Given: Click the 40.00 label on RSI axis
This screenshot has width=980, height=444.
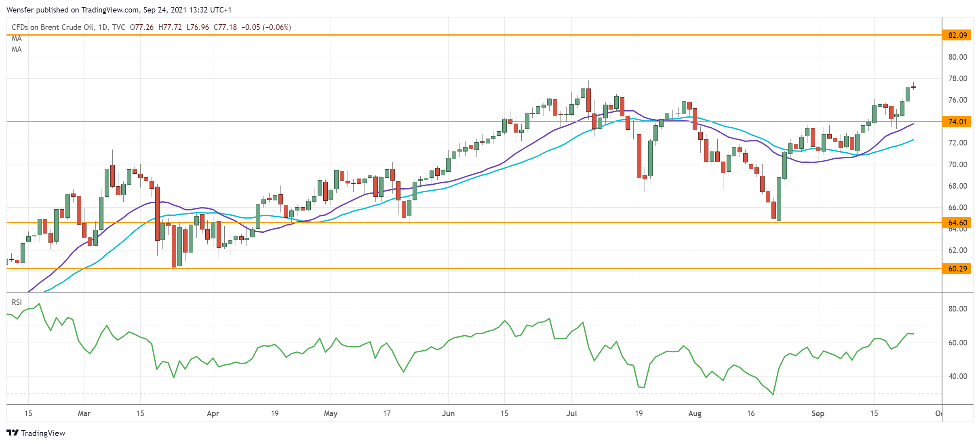Looking at the screenshot, I should (957, 376).
